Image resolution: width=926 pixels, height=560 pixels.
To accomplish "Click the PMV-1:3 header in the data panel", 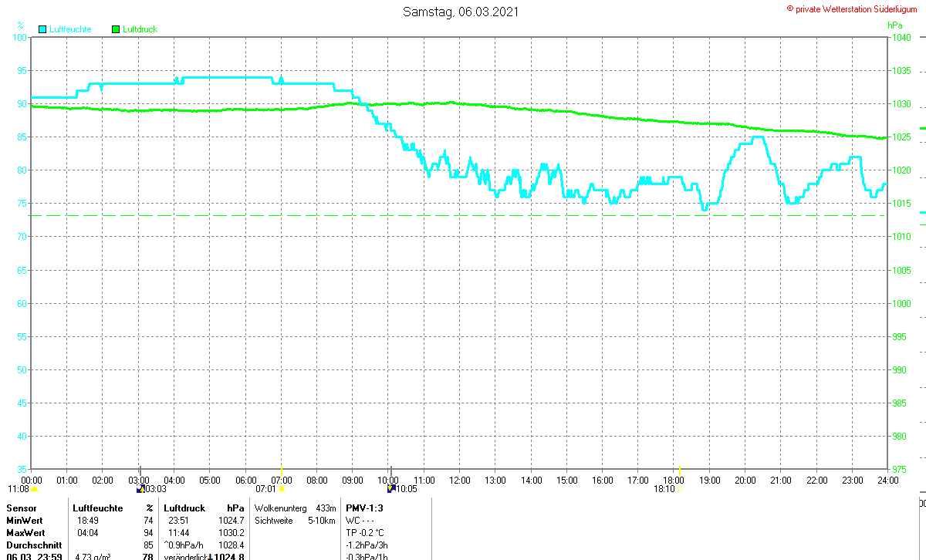I will (364, 508).
